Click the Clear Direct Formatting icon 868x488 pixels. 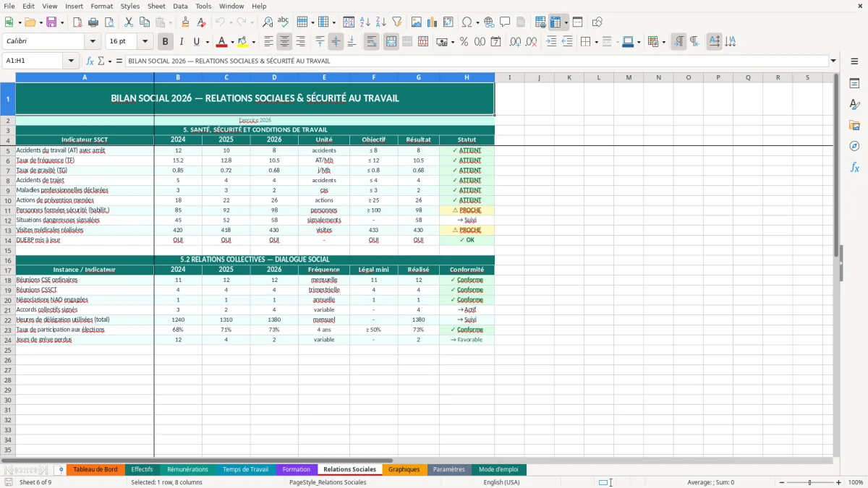[200, 22]
